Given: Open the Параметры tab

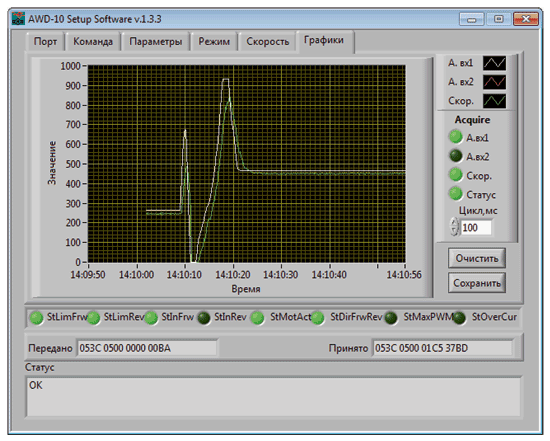Looking at the screenshot, I should pyautogui.click(x=155, y=42).
